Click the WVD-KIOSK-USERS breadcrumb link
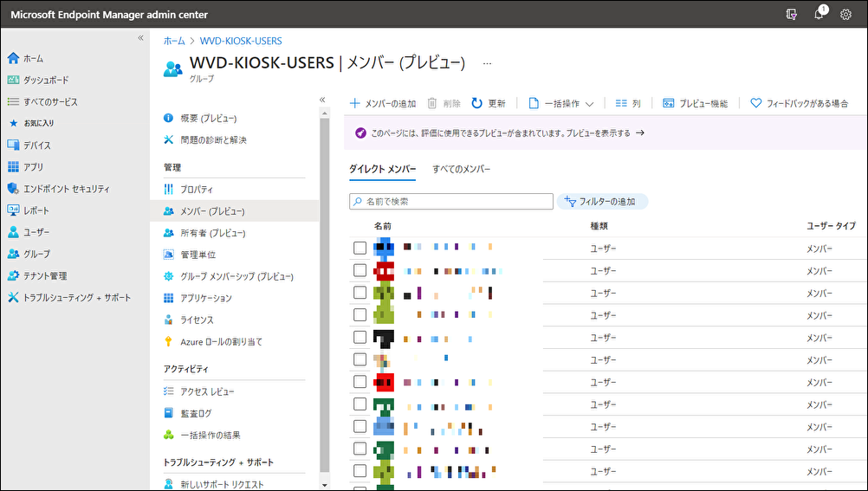This screenshot has height=491, width=868. click(241, 41)
